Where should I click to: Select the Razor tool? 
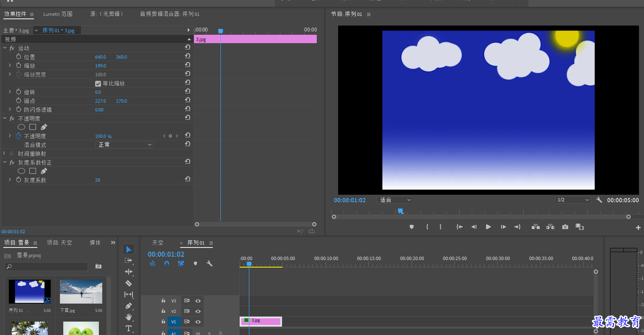click(129, 283)
